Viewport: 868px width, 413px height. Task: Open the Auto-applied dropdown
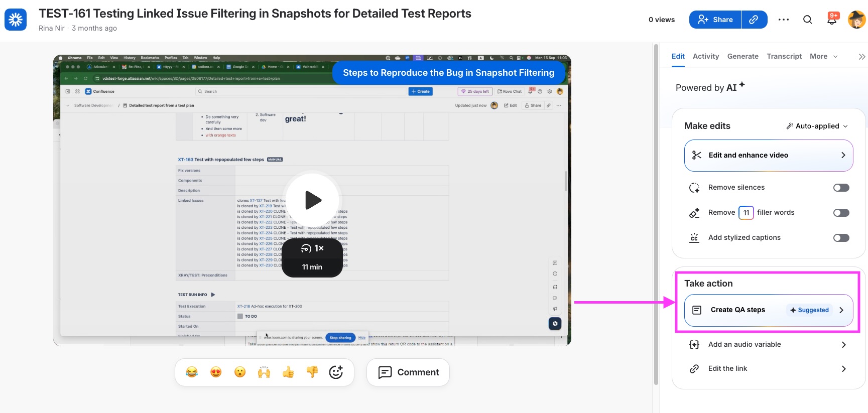pos(817,126)
